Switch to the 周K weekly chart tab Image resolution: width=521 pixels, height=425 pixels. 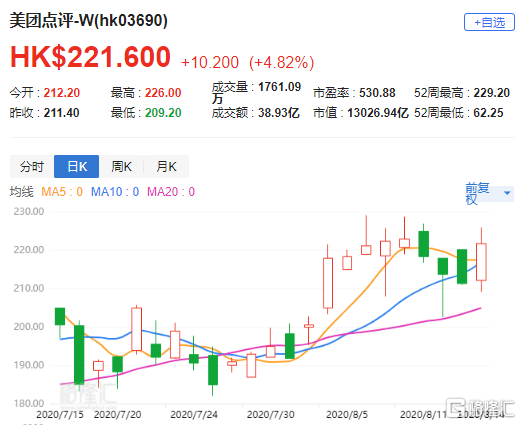[x=121, y=166]
